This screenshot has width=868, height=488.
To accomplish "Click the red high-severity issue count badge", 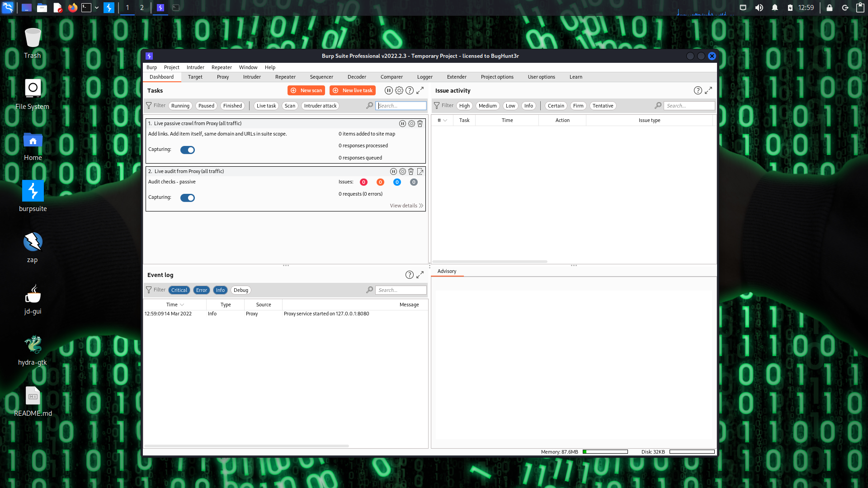I will [363, 182].
